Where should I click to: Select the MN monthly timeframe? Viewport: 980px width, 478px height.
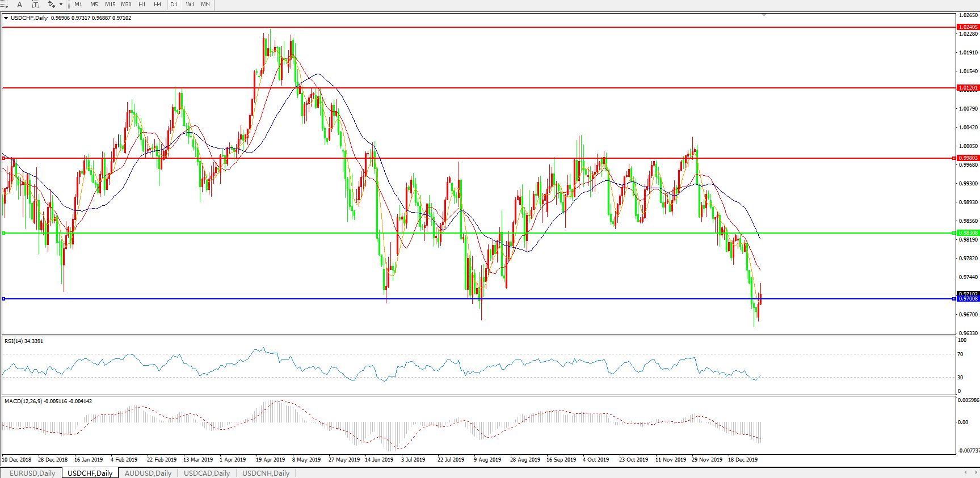coord(205,5)
